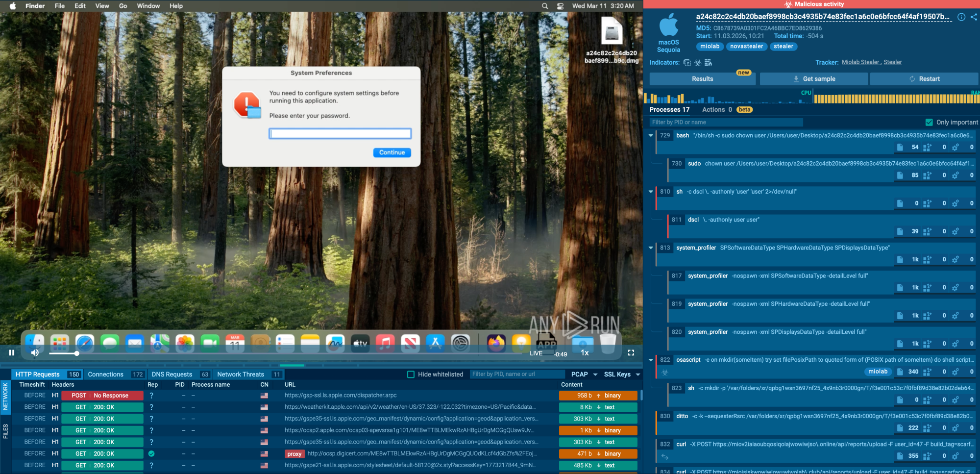This screenshot has height=474, width=980.
Task: Open the SSL Keys dropdown
Action: (x=622, y=374)
